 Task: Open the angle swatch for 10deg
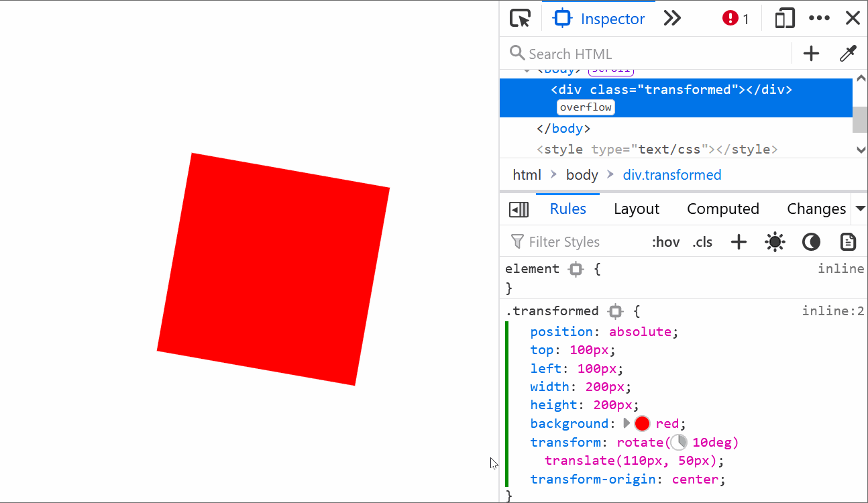coord(679,442)
